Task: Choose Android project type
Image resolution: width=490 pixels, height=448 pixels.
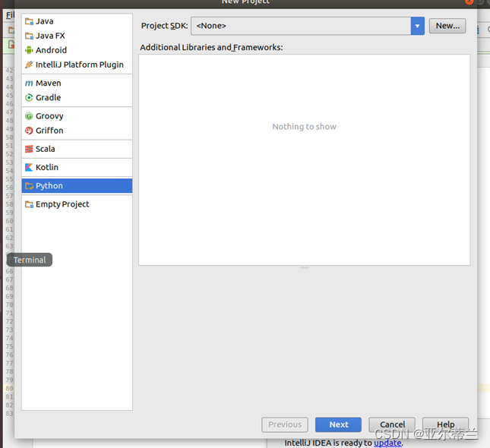Action: point(77,50)
